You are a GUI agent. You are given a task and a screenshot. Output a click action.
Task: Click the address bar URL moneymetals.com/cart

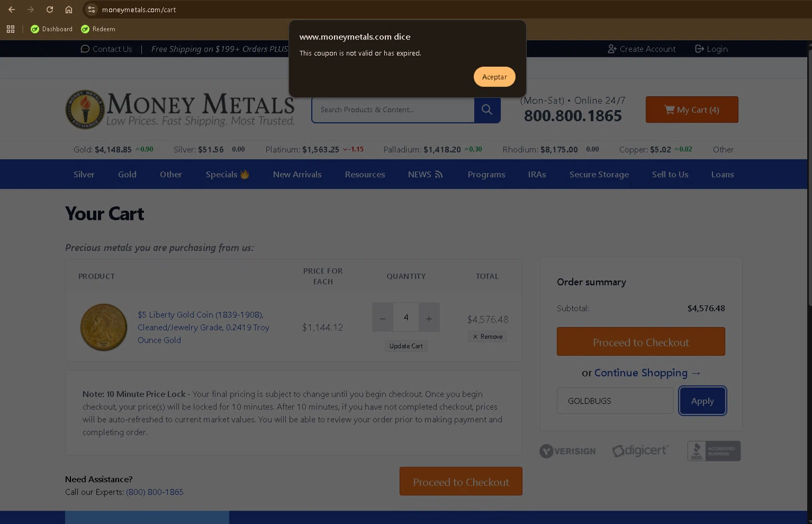click(x=139, y=10)
